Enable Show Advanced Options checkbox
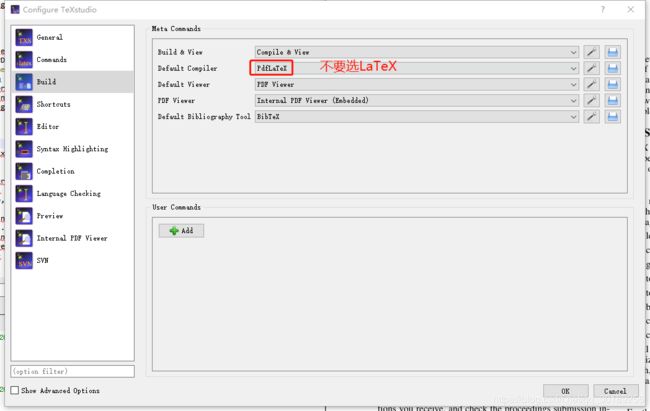 coord(15,390)
